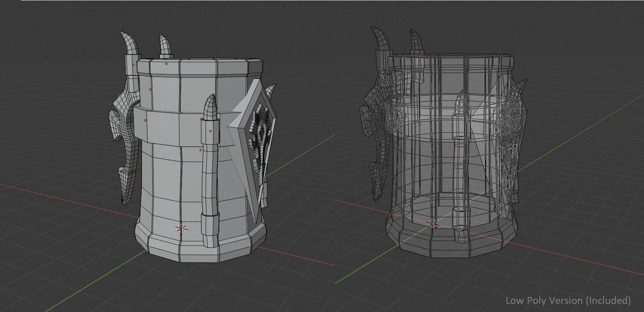The width and height of the screenshot is (644, 312).
Task: Click the 3D cursor below the wireframe mug
Action: (x=432, y=223)
